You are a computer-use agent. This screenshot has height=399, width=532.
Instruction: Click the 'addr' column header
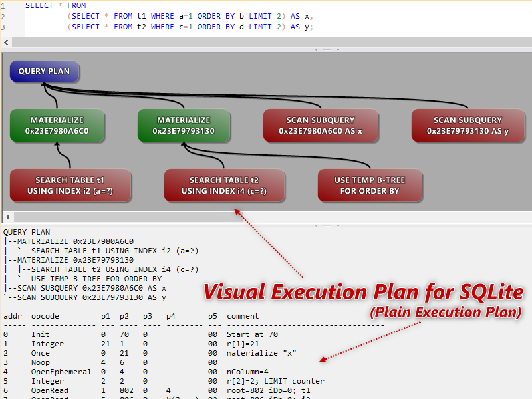click(13, 317)
